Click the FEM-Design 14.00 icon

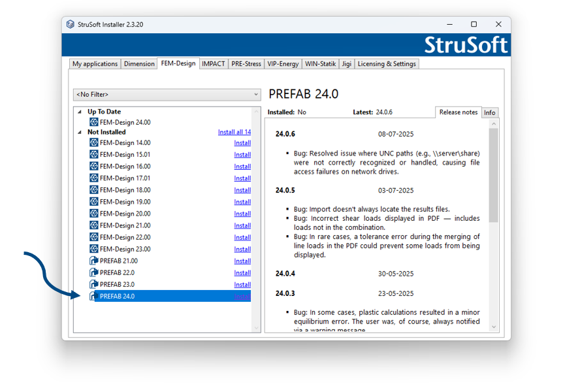(94, 142)
